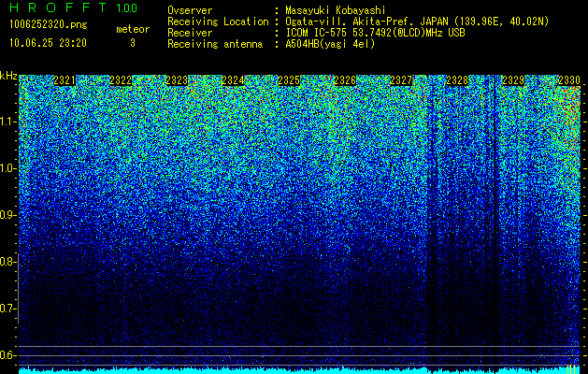Click the 2325 time marker
Screen dimensions: 588x374
click(x=289, y=80)
